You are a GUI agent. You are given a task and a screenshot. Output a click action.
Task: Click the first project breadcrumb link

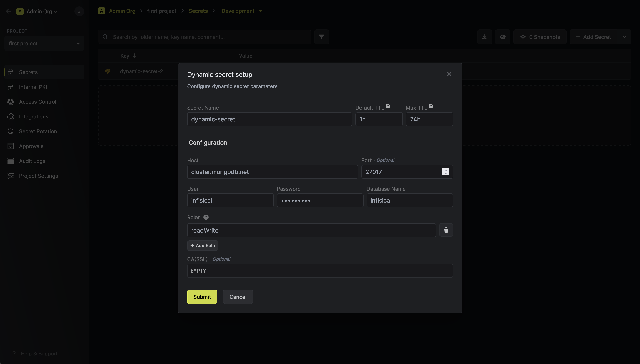click(x=162, y=11)
